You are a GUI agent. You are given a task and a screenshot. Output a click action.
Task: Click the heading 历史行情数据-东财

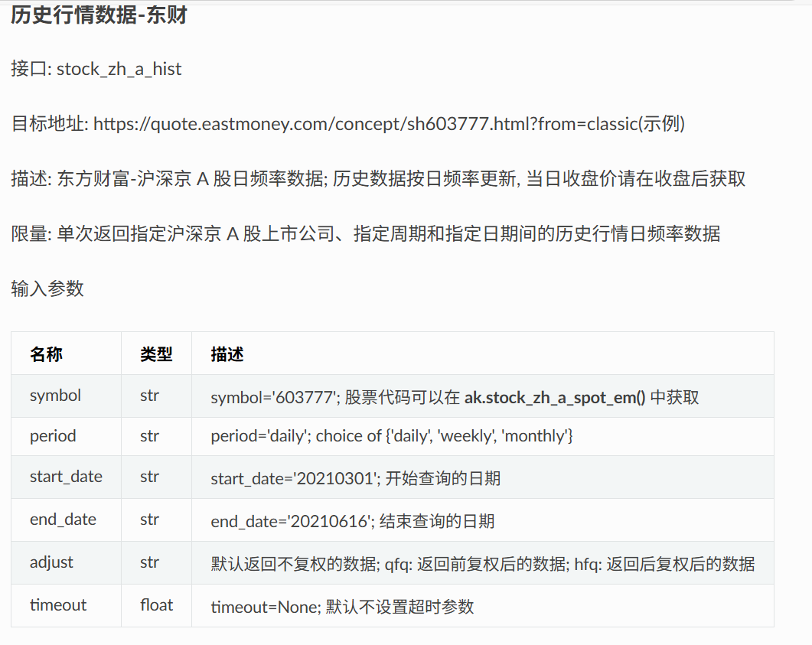[x=99, y=16]
